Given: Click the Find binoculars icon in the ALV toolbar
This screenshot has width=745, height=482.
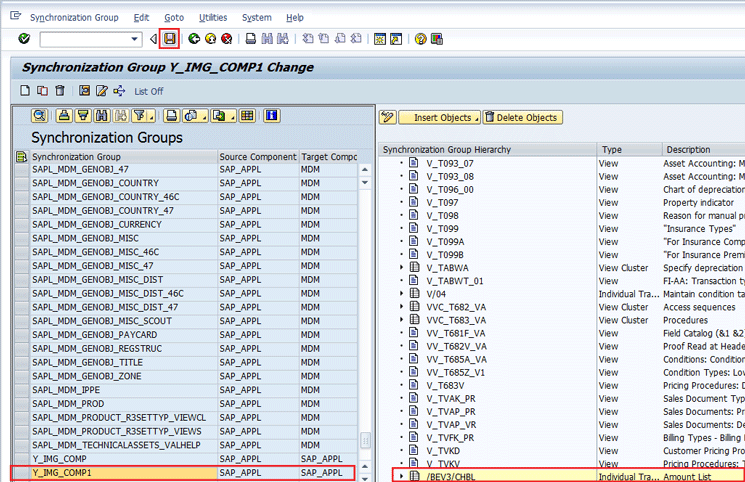Looking at the screenshot, I should point(100,116).
